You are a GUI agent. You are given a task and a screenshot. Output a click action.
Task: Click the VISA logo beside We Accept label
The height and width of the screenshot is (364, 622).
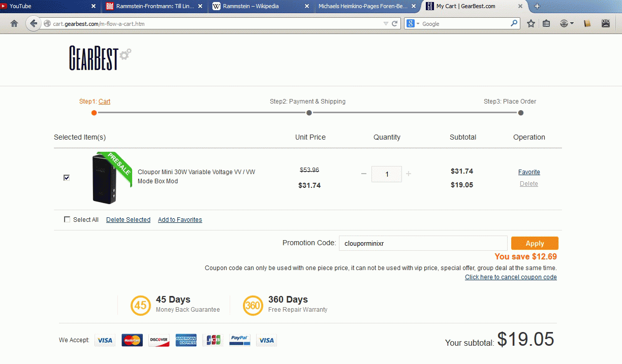tap(105, 340)
